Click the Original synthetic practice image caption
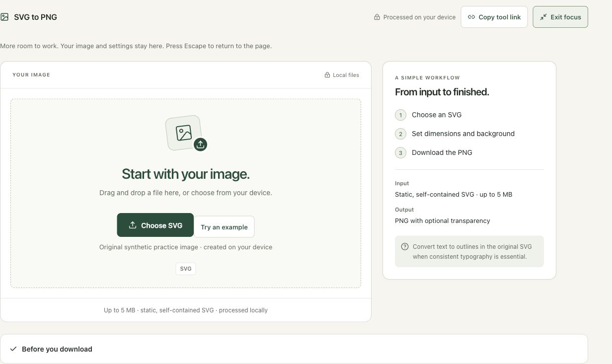This screenshot has height=364, width=612. point(186,247)
